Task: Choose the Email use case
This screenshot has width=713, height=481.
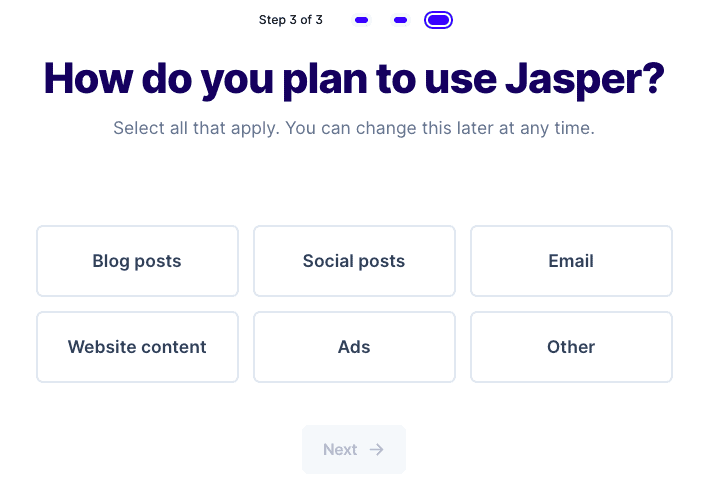Action: [571, 261]
